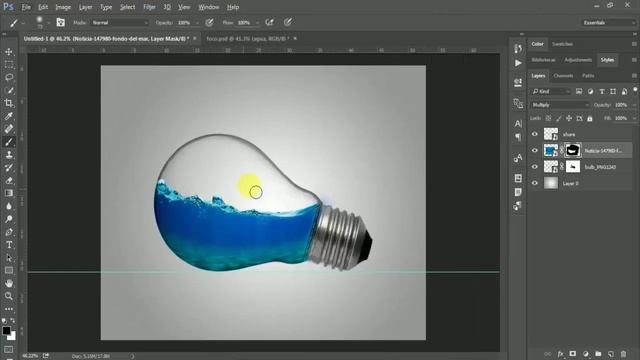This screenshot has width=640, height=360.
Task: Toggle the Brush panel button
Action: coord(60,22)
